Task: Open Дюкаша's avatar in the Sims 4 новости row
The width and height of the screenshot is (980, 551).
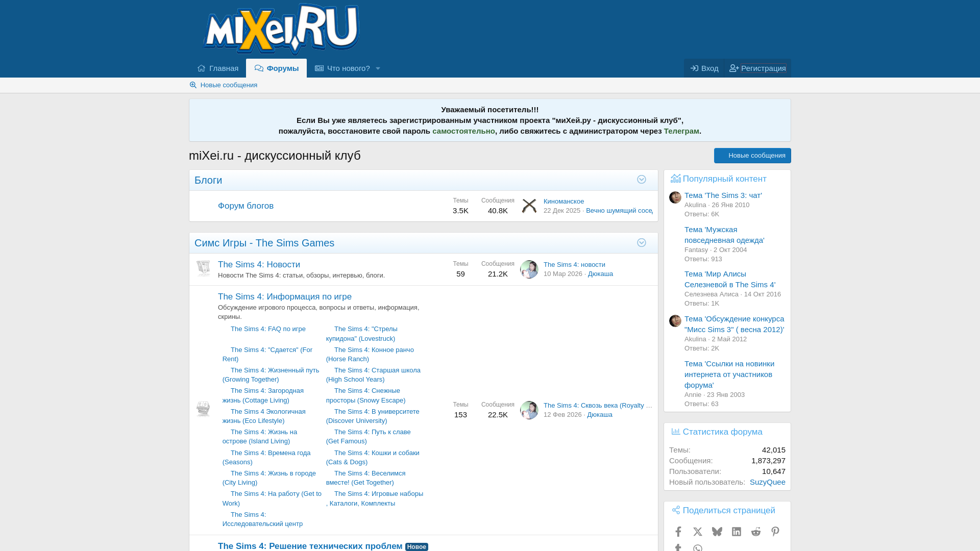Action: point(529,269)
